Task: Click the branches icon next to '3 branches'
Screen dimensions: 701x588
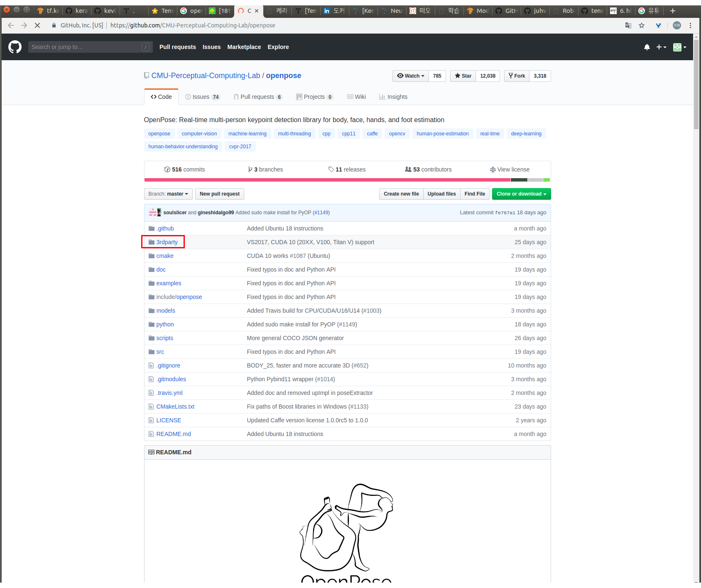Action: pyautogui.click(x=251, y=169)
